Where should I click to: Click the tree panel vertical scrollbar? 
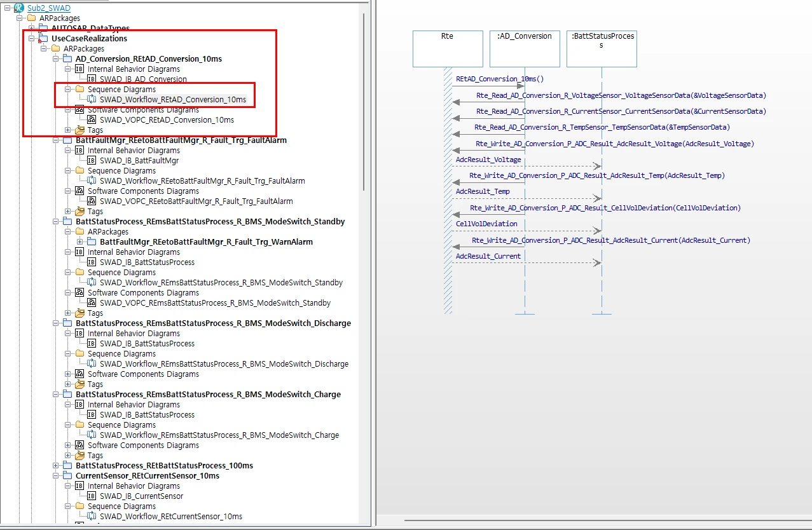point(364,102)
